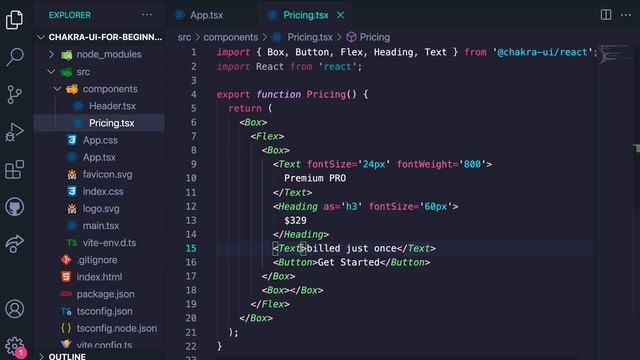Open index.html file
Viewport: 640px width, 360px height.
(100, 277)
